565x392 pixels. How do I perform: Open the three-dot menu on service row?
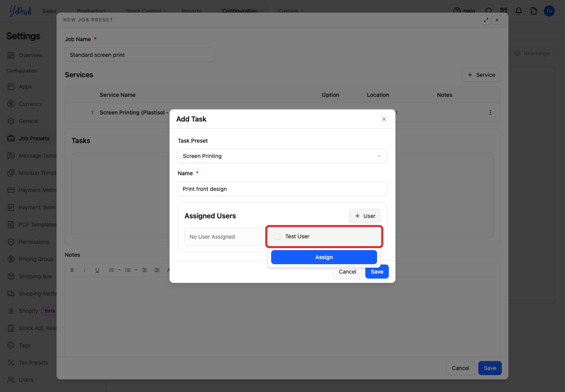pos(490,113)
